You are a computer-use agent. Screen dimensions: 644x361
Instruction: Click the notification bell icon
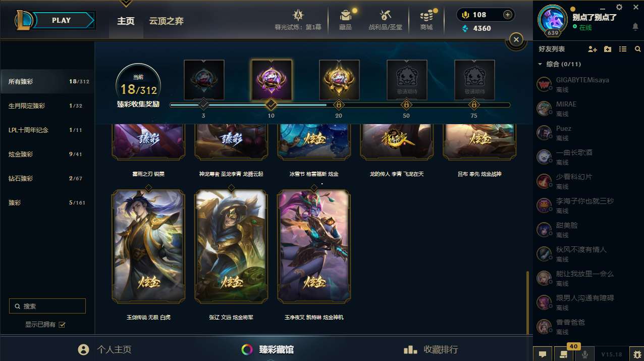pyautogui.click(x=635, y=27)
